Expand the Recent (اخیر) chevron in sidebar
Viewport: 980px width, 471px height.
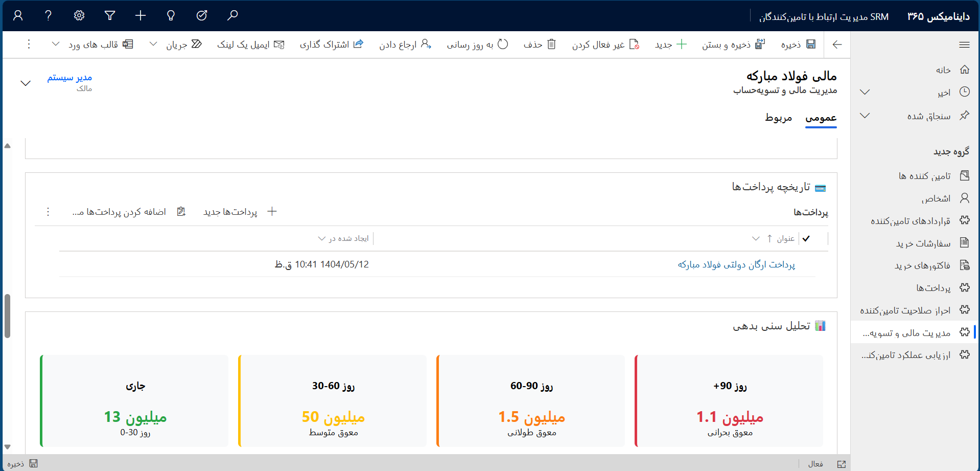point(865,92)
